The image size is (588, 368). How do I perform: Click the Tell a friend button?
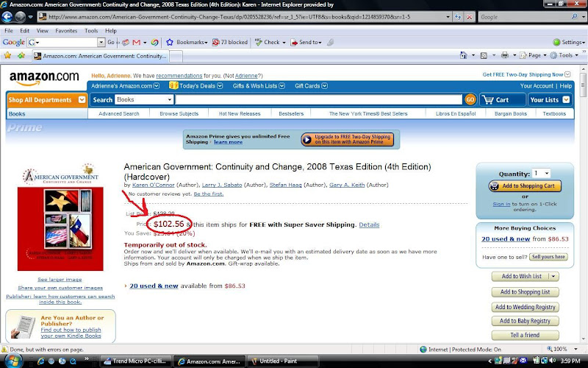[525, 335]
